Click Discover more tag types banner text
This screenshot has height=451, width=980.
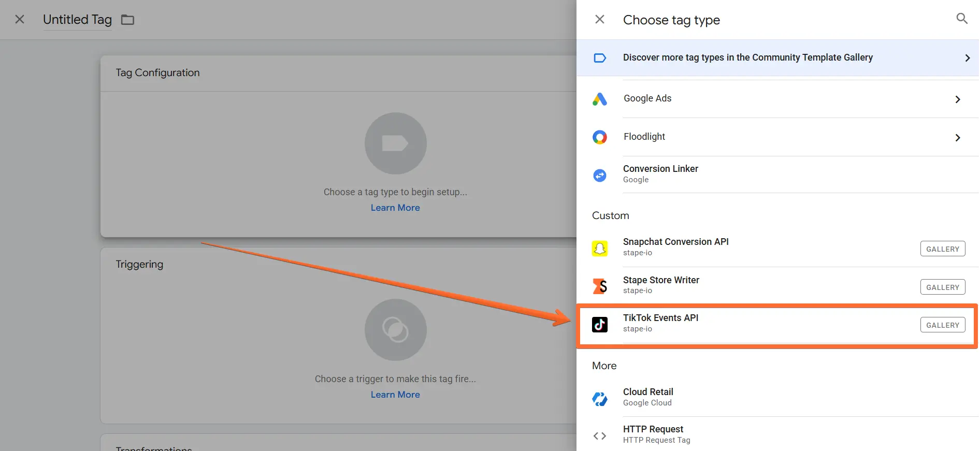[747, 57]
